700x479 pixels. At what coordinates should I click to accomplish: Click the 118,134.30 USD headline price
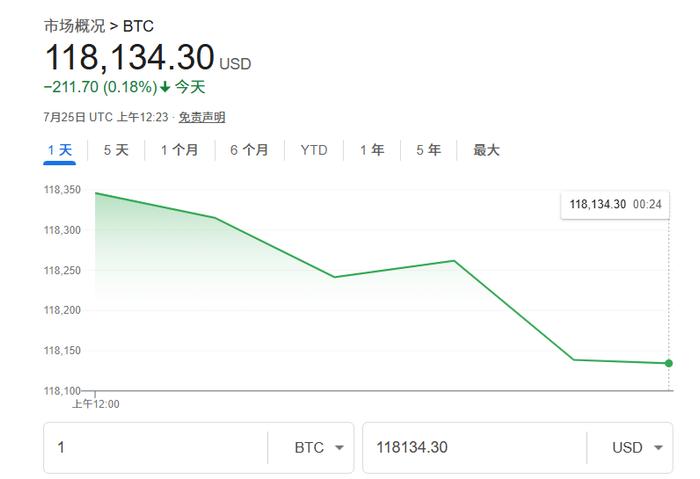148,58
